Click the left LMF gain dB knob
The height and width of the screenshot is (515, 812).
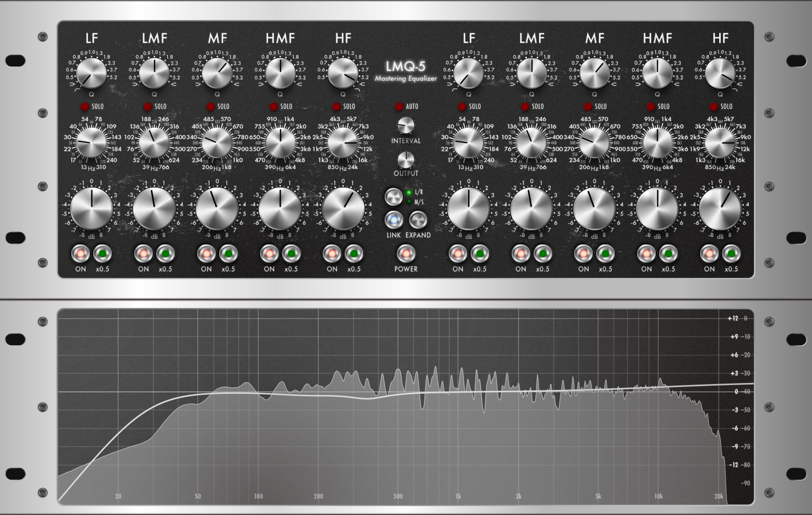tap(154, 209)
